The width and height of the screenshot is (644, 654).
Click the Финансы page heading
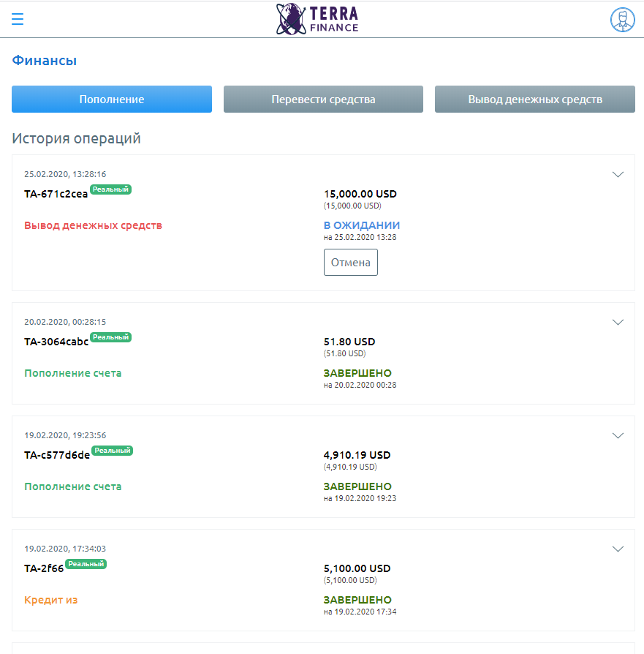click(x=44, y=61)
